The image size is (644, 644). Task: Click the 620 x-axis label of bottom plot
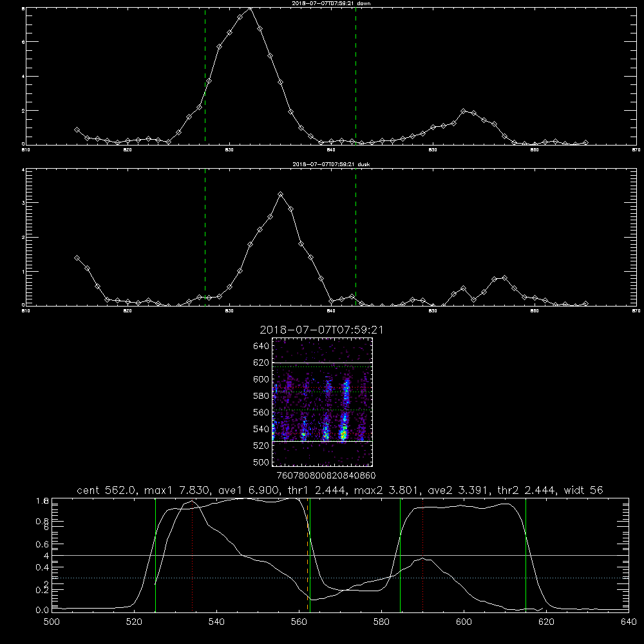546,622
